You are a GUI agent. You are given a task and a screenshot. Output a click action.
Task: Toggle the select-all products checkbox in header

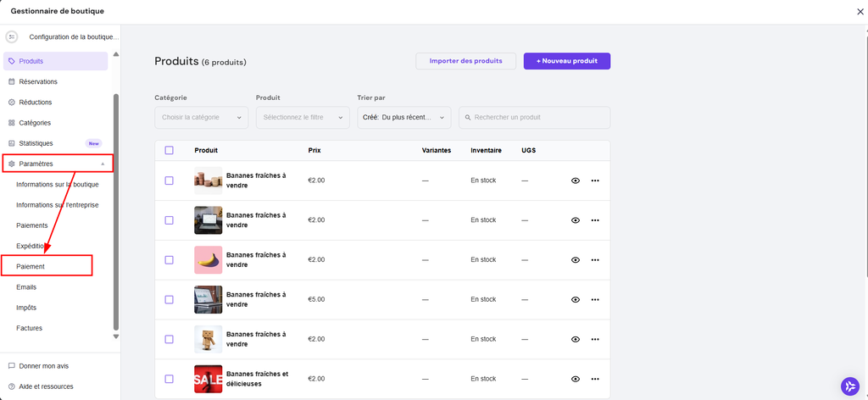[170, 150]
